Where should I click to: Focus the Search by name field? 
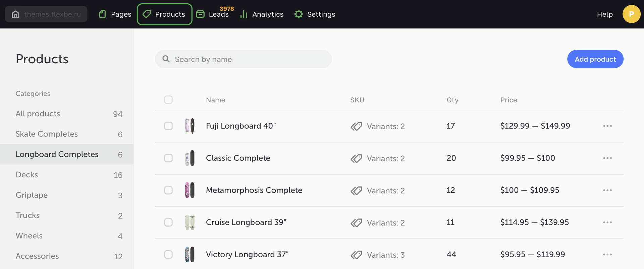click(x=248, y=59)
